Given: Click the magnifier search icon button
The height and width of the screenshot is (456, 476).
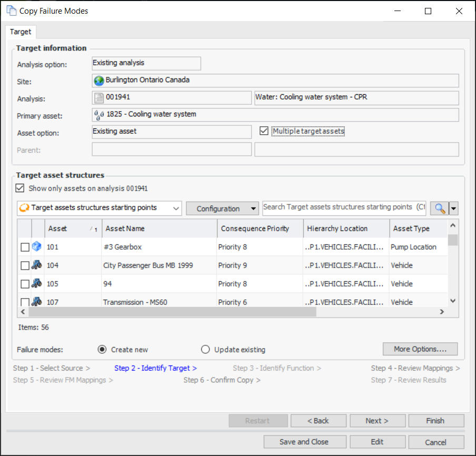Looking at the screenshot, I should pyautogui.click(x=439, y=209).
